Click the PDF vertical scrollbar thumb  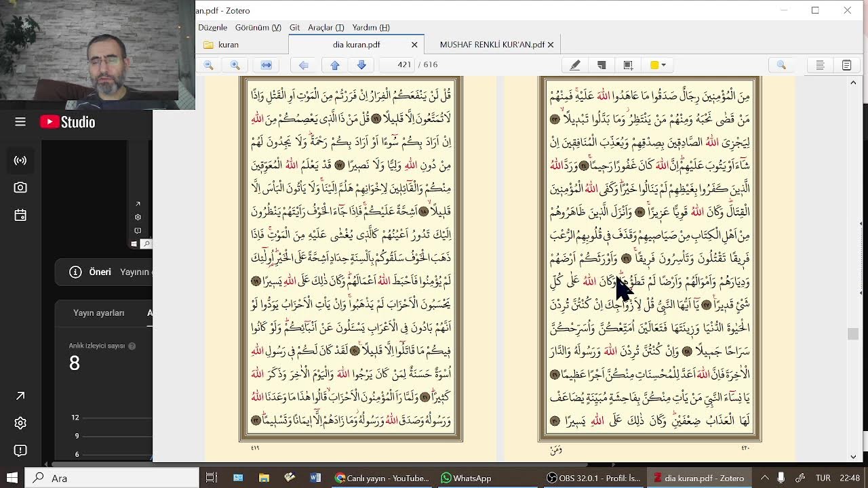coord(853,333)
